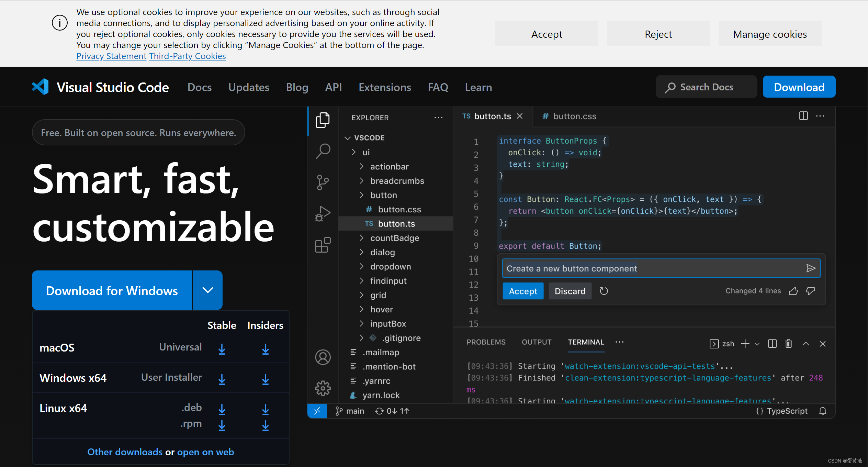The width and height of the screenshot is (868, 467).
Task: Send the chat prompt with the send icon
Action: click(811, 268)
